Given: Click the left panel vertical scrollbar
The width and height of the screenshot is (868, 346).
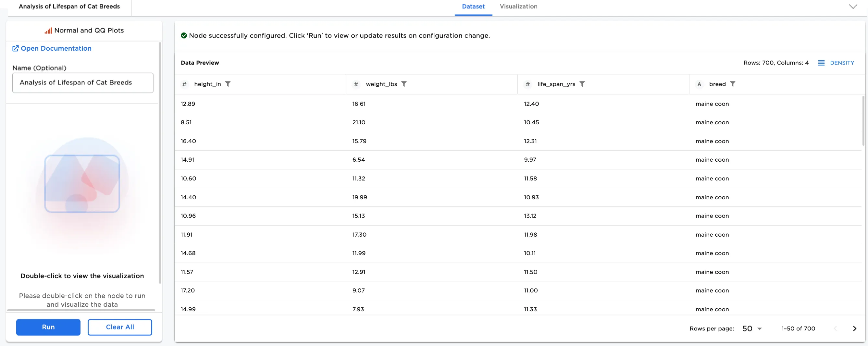Looking at the screenshot, I should 160,162.
